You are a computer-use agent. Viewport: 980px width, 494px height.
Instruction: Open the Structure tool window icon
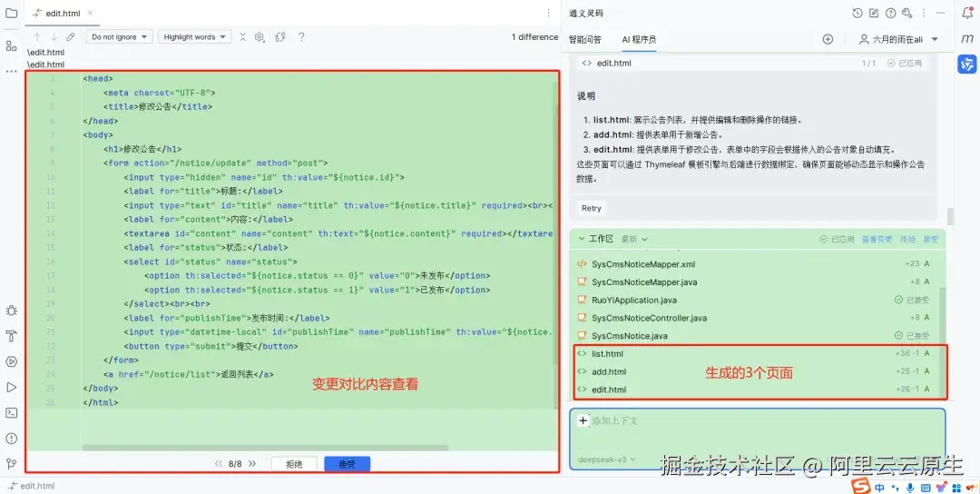[x=11, y=45]
